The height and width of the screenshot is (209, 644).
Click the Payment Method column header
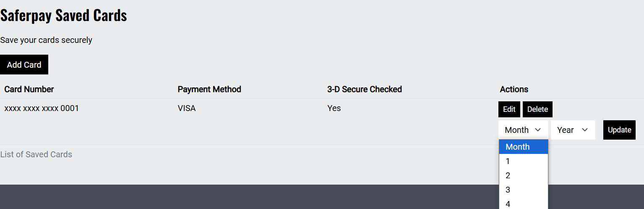coord(209,89)
